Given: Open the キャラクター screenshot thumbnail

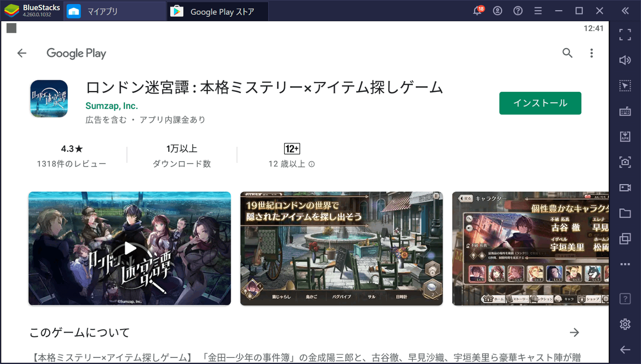Looking at the screenshot, I should [x=530, y=248].
